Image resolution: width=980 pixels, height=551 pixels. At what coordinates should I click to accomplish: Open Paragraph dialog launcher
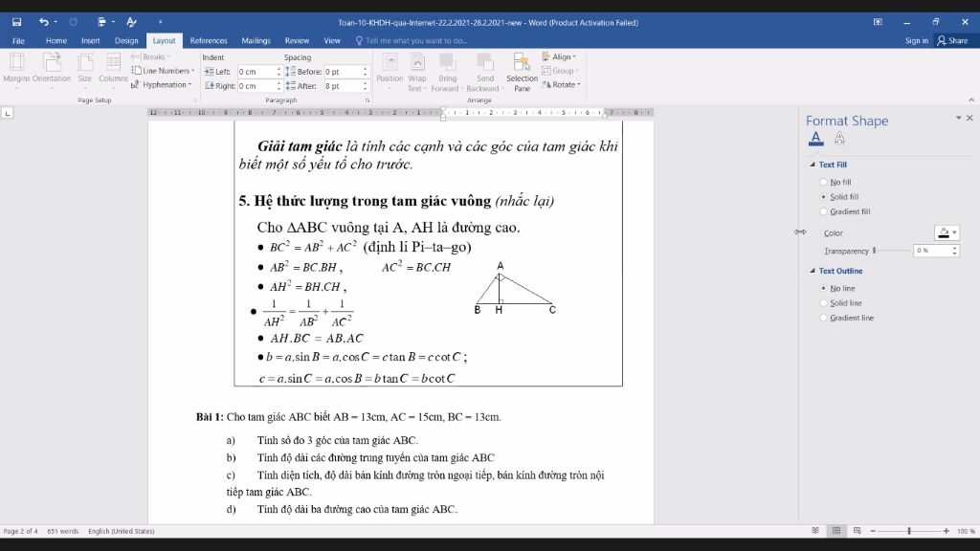tap(367, 99)
